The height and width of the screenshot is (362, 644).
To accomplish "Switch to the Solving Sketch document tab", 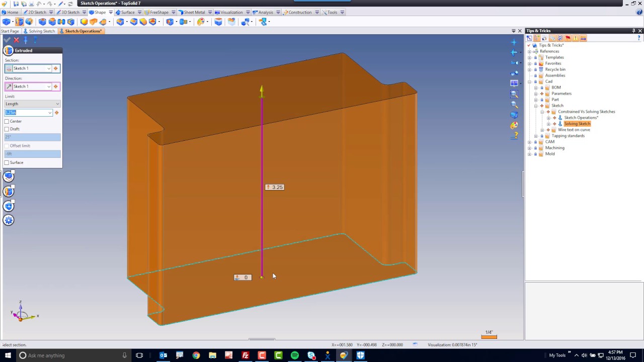I will click(x=39, y=31).
